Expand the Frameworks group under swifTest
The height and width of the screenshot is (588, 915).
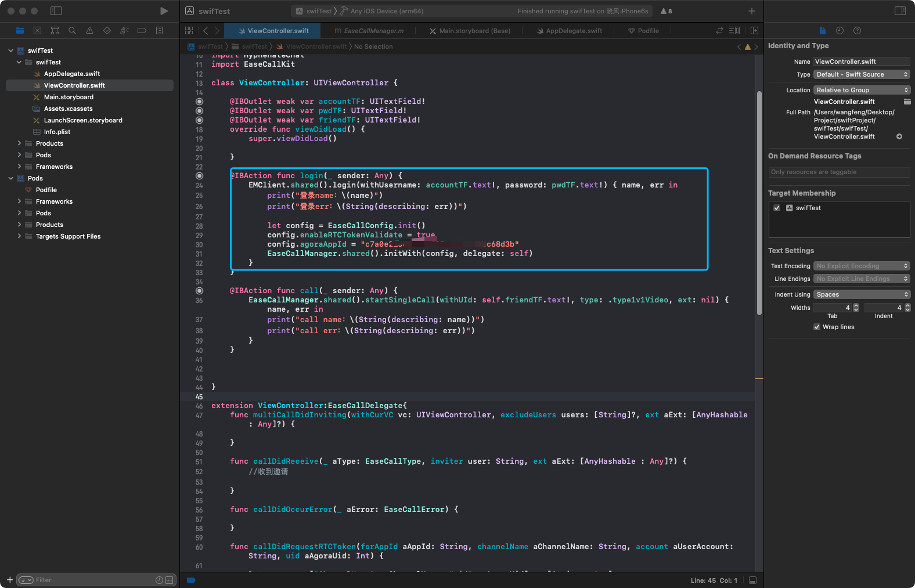tap(19, 167)
